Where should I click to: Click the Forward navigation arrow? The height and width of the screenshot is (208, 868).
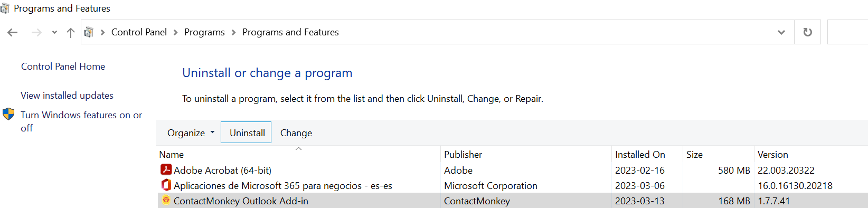(36, 32)
